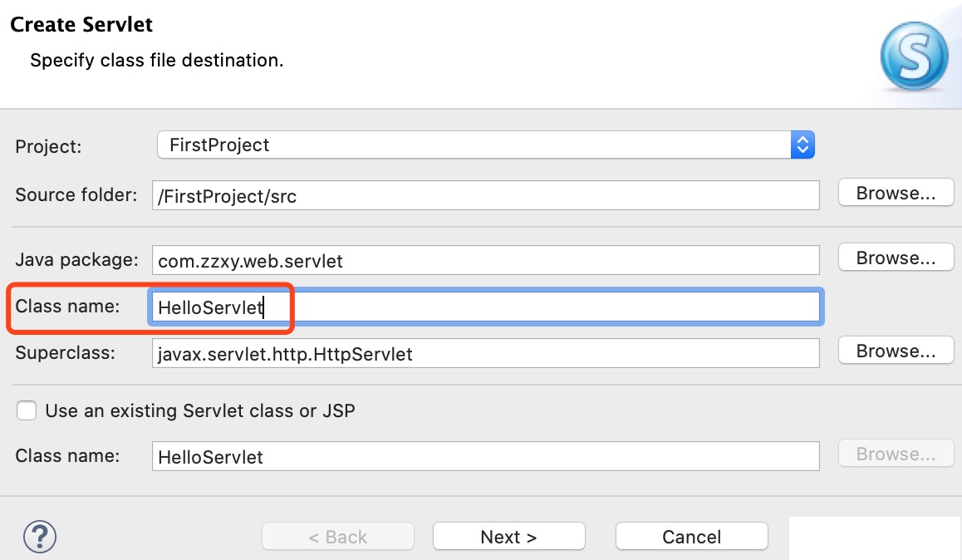Click the greyed-out Back button

point(337,537)
